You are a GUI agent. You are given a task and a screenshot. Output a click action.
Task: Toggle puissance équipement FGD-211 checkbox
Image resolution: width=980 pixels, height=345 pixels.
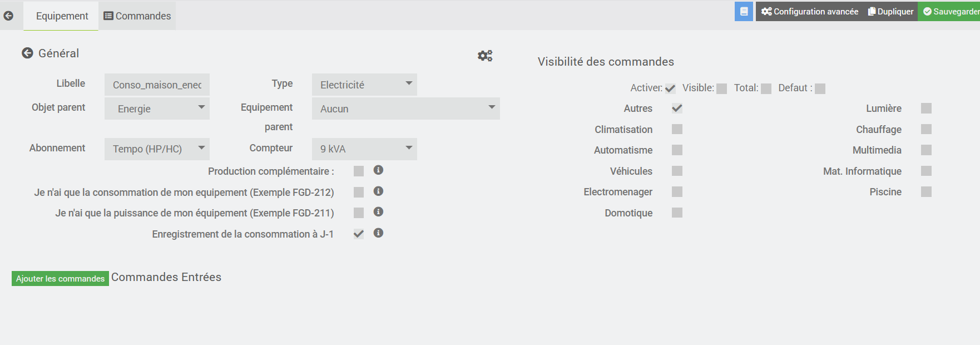tap(359, 213)
